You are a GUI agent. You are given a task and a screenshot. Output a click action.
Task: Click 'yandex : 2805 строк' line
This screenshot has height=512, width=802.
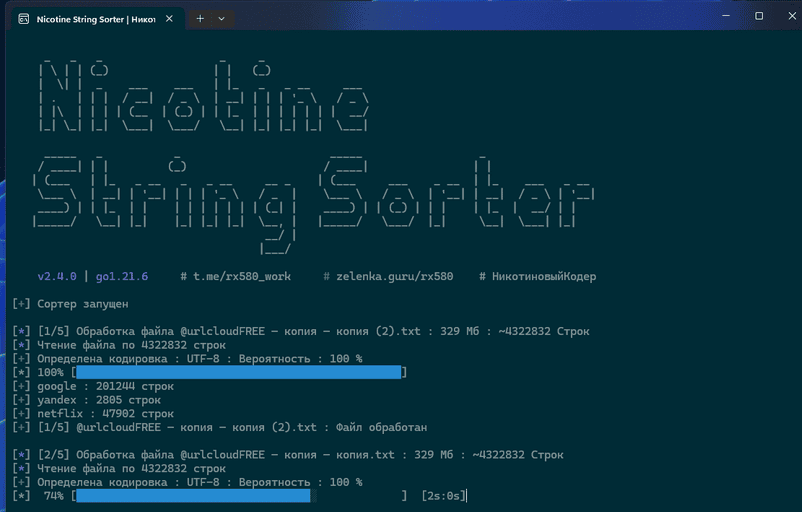click(86, 400)
